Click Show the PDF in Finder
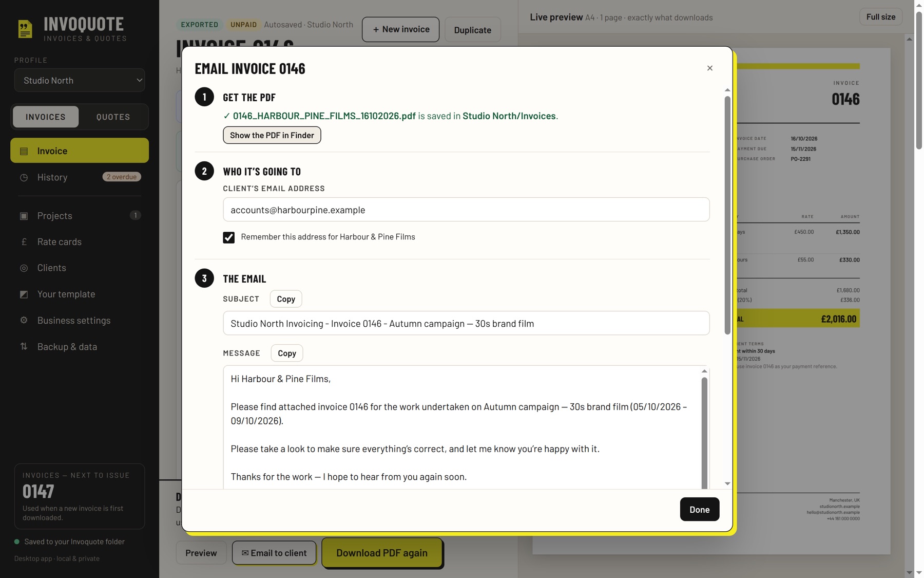This screenshot has width=924, height=578. click(x=272, y=135)
